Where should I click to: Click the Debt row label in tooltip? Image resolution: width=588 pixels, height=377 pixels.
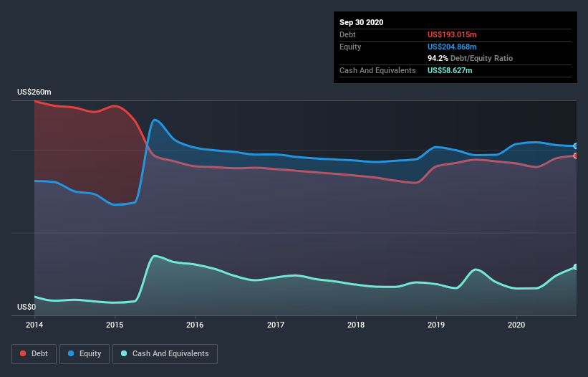coord(347,34)
